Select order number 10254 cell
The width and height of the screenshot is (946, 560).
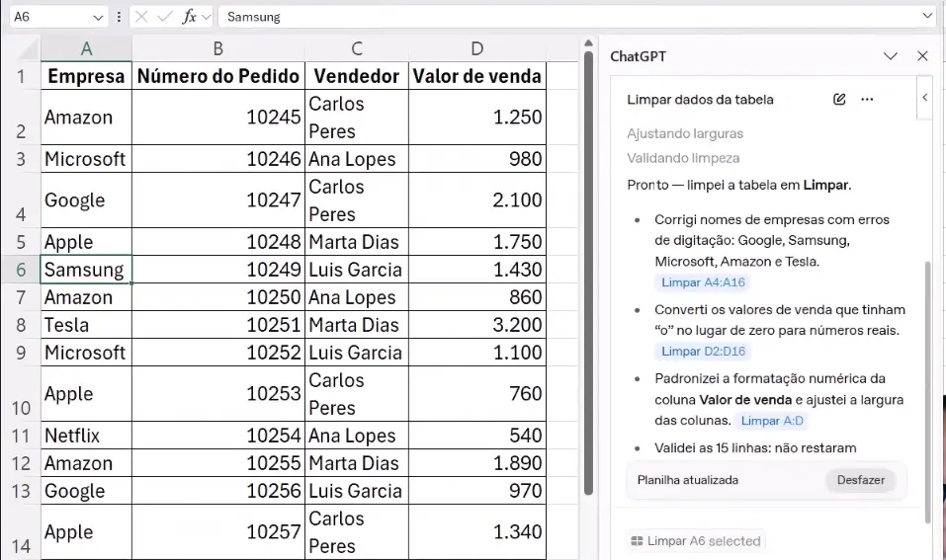tap(218, 436)
